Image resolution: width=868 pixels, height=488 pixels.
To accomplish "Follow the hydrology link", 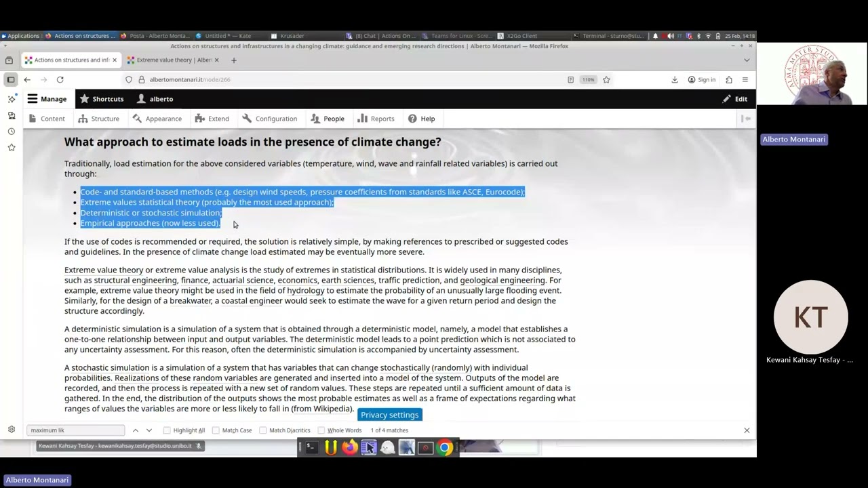I will [x=305, y=290].
